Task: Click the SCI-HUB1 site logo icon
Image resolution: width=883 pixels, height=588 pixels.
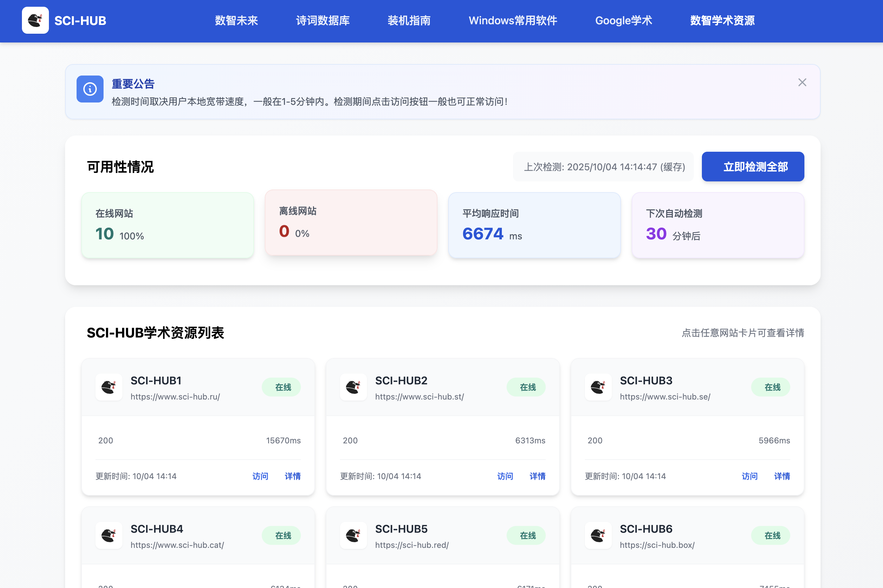Action: tap(109, 387)
